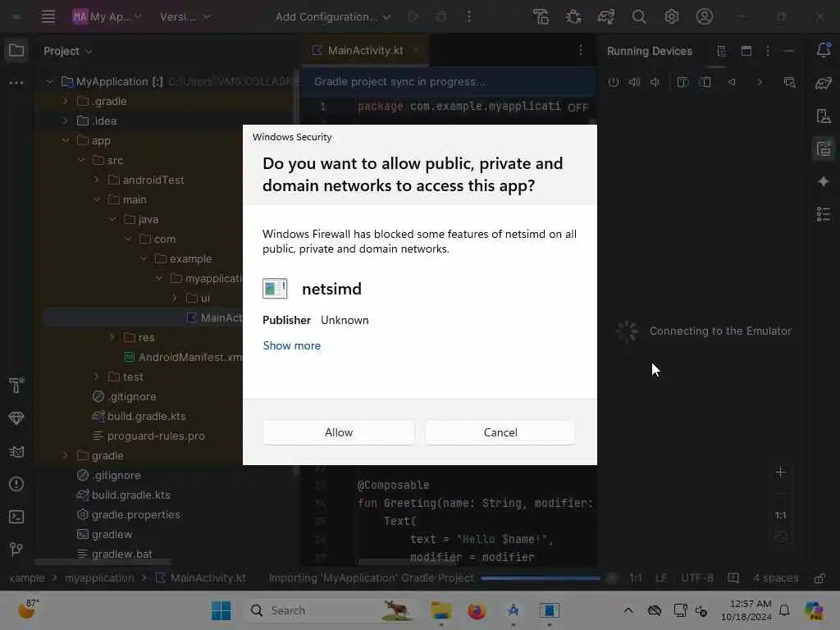Image resolution: width=840 pixels, height=630 pixels.
Task: Click emulator power button icon
Action: coord(614,82)
